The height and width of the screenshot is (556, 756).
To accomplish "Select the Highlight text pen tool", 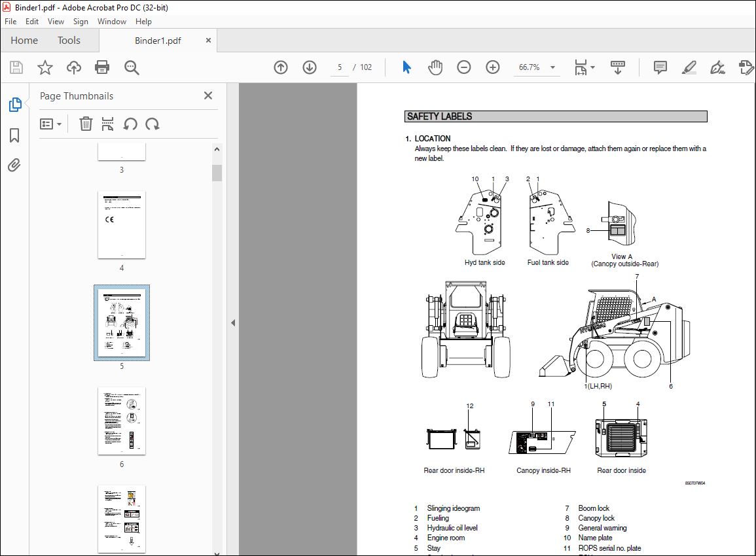I will [x=689, y=67].
